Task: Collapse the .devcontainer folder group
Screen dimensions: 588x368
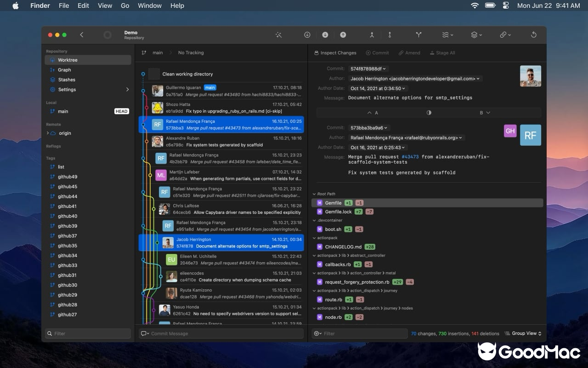Action: [x=314, y=220]
